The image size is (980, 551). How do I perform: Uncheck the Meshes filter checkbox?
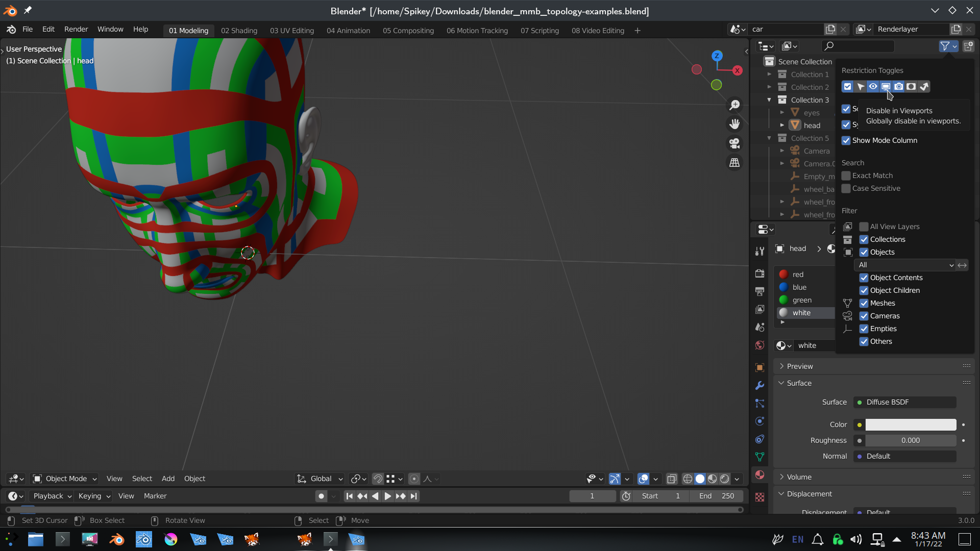click(x=864, y=303)
